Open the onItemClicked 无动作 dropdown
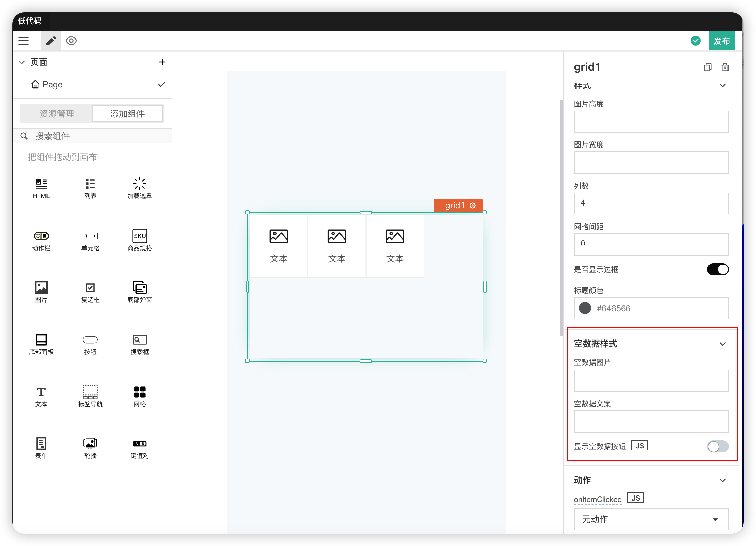756x546 pixels. point(651,519)
